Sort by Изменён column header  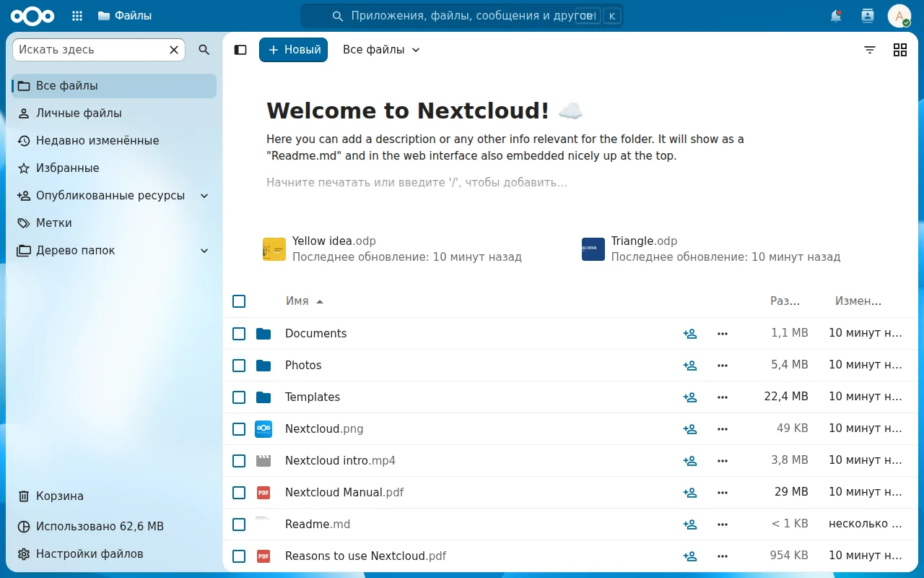[858, 301]
